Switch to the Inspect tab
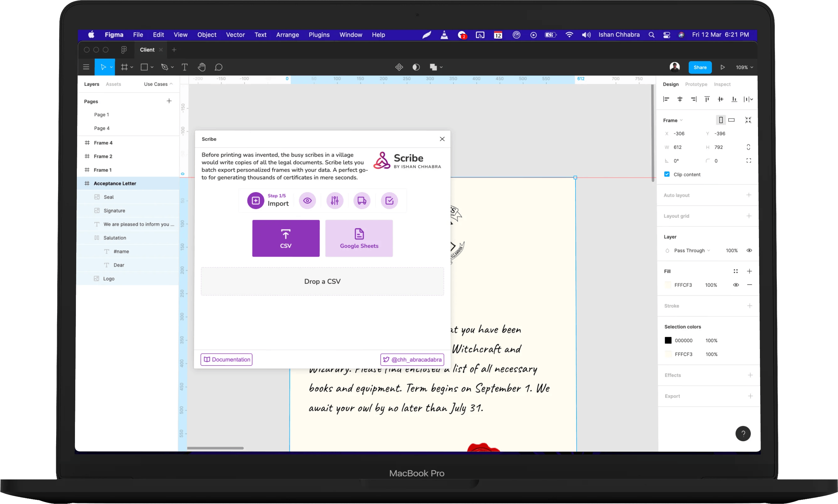 coord(722,84)
